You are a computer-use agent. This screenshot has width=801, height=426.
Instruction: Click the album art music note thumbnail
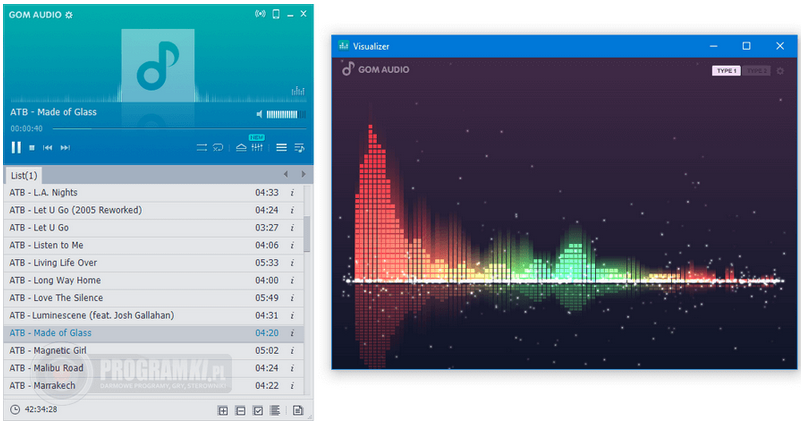[x=158, y=65]
